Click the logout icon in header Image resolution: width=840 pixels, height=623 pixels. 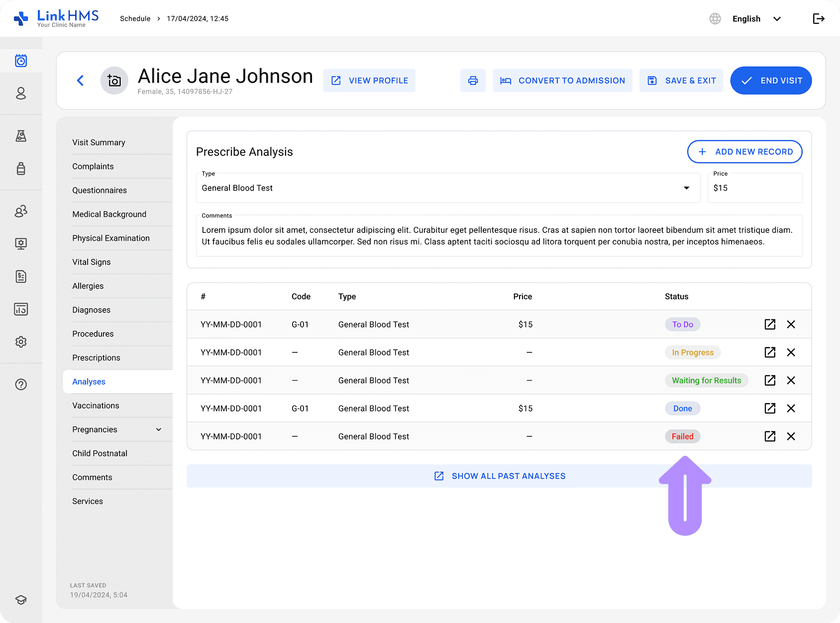point(819,19)
